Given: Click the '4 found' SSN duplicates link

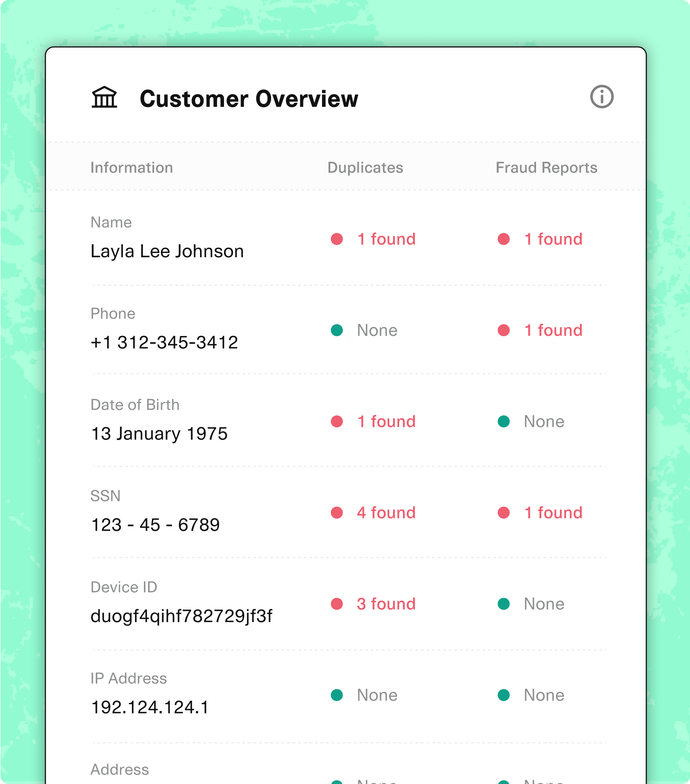Looking at the screenshot, I should 386,512.
